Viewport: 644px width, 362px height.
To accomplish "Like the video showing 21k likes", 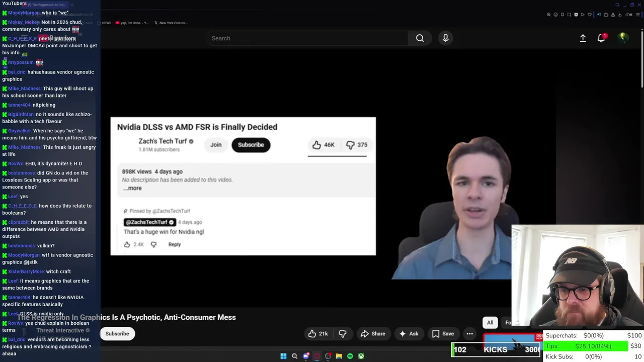I will [x=318, y=334].
